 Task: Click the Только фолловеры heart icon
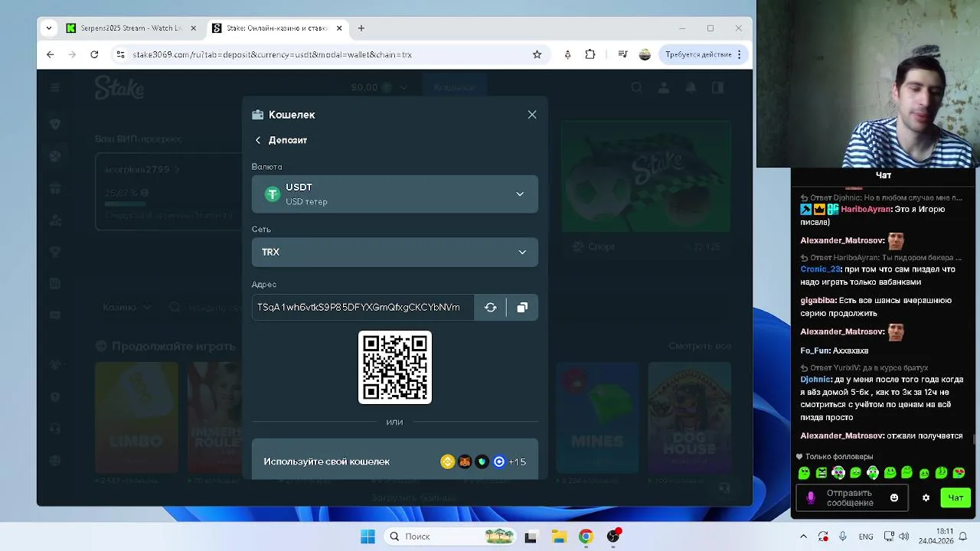tap(799, 457)
